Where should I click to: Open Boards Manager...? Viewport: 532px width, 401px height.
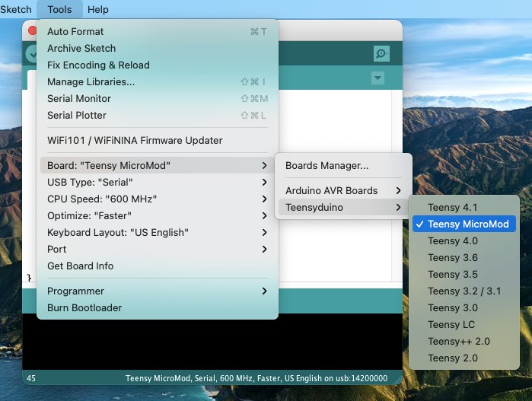tap(343, 165)
